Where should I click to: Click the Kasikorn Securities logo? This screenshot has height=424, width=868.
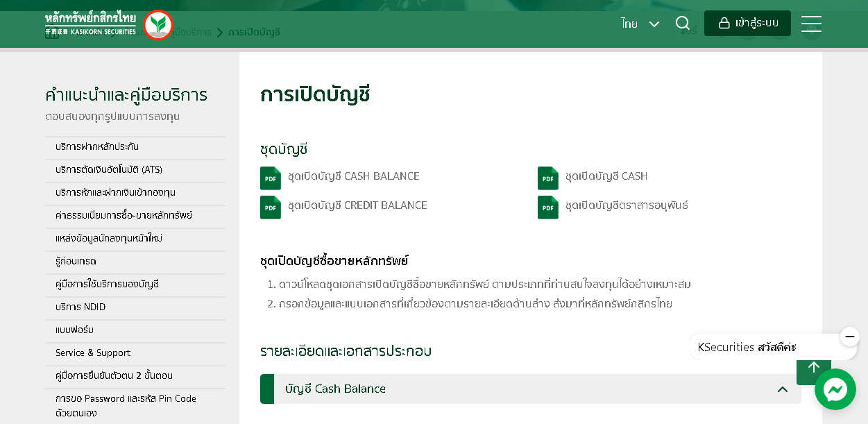tap(108, 24)
